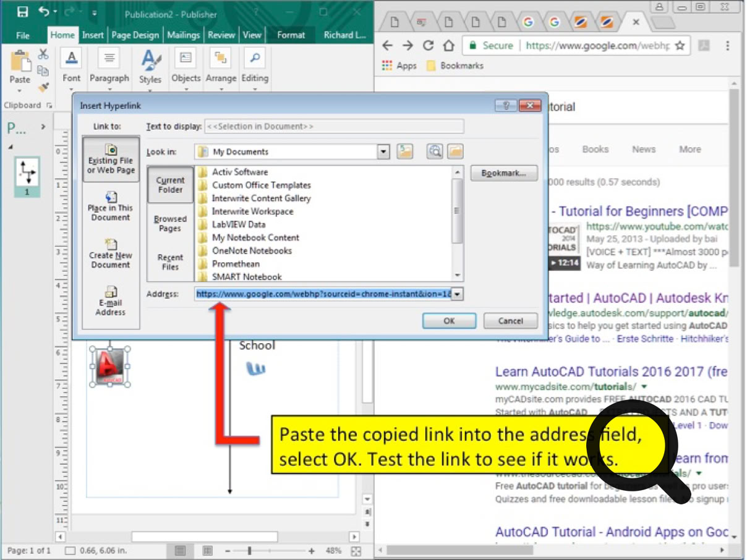The image size is (747, 560).
Task: Switch to Current Folder view
Action: [x=170, y=185]
